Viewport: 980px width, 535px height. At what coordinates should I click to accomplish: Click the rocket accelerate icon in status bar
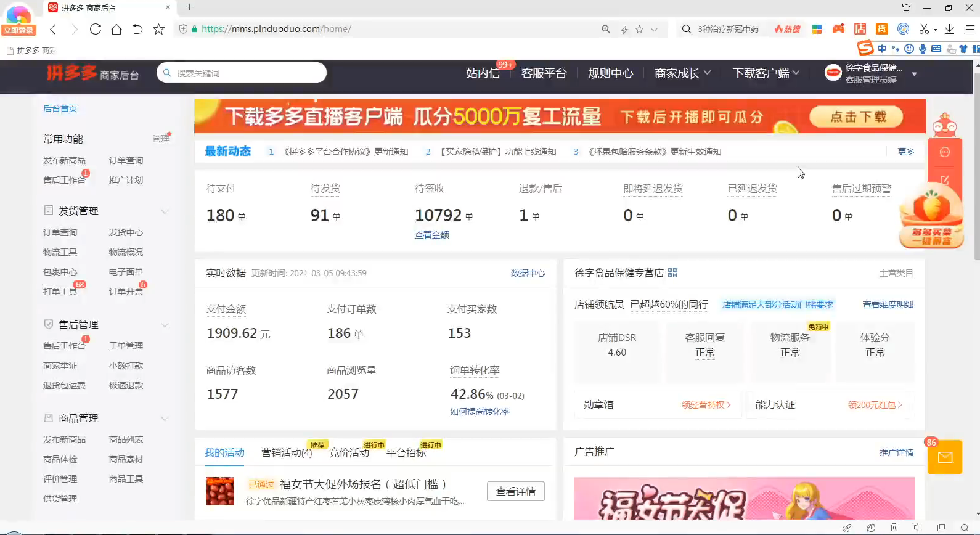pyautogui.click(x=847, y=528)
